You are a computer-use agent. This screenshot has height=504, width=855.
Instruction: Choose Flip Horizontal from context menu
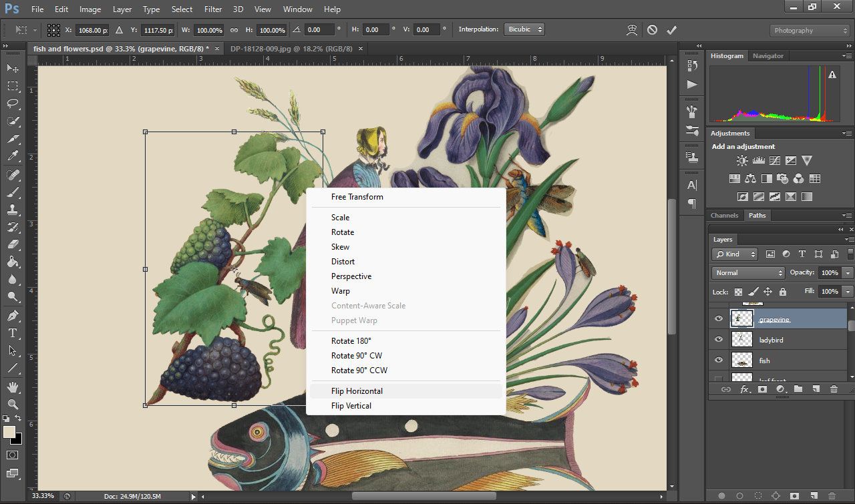click(x=357, y=391)
